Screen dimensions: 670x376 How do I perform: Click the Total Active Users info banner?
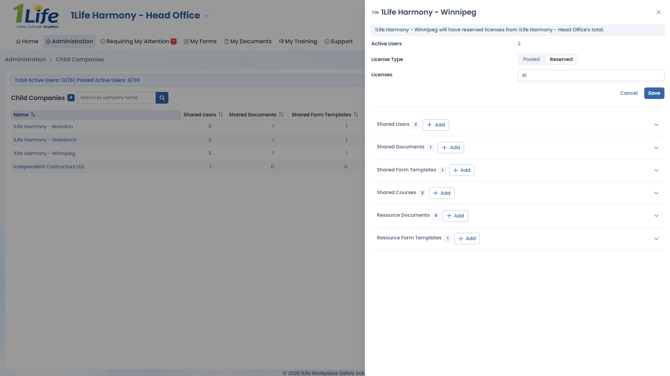pyautogui.click(x=187, y=80)
